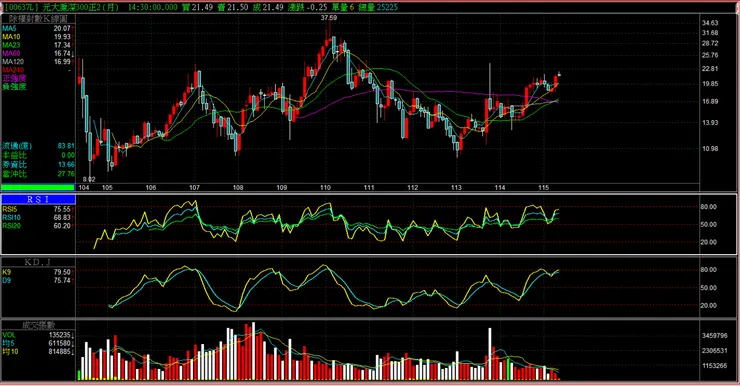Open the KD,J indicator panel header

coord(38,262)
